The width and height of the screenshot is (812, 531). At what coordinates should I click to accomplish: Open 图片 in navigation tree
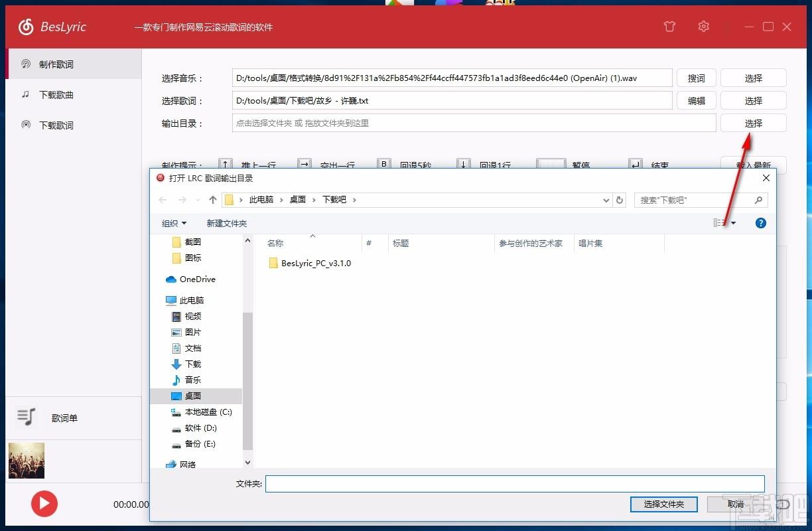pos(186,333)
